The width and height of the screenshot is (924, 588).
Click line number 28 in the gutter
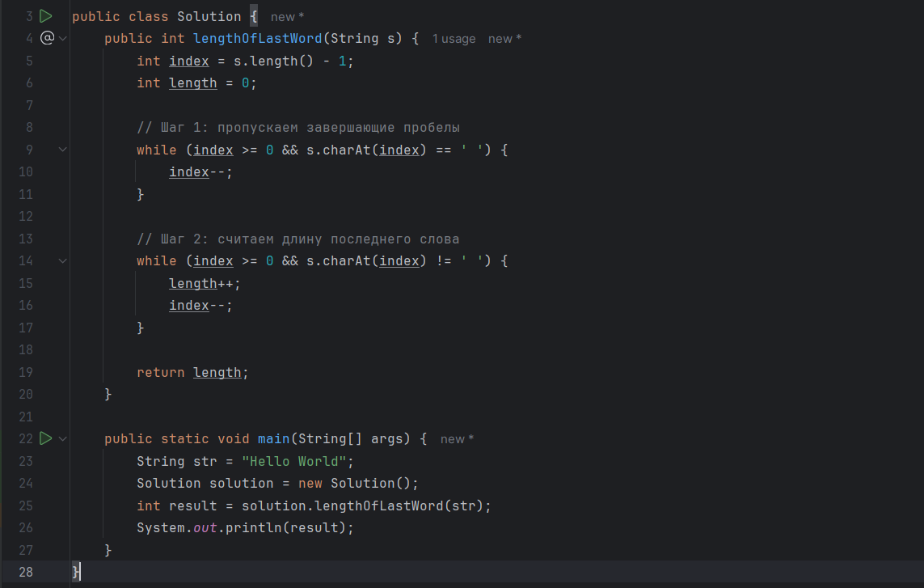click(x=25, y=572)
